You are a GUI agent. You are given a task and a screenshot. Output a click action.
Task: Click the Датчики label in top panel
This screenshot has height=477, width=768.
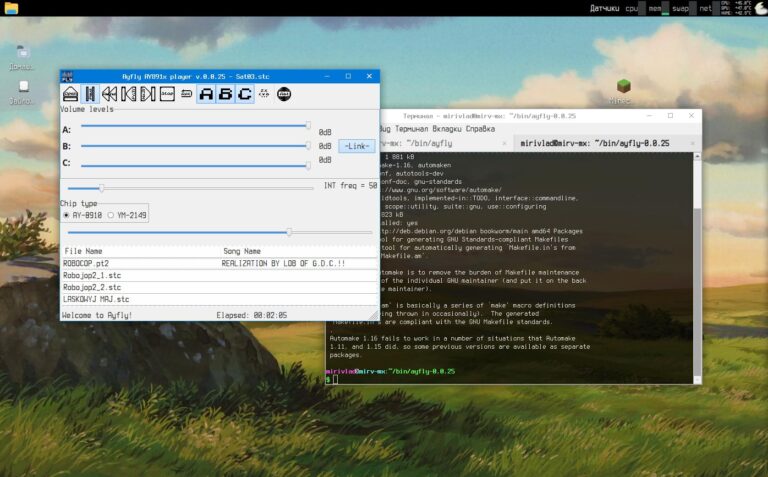(x=604, y=8)
